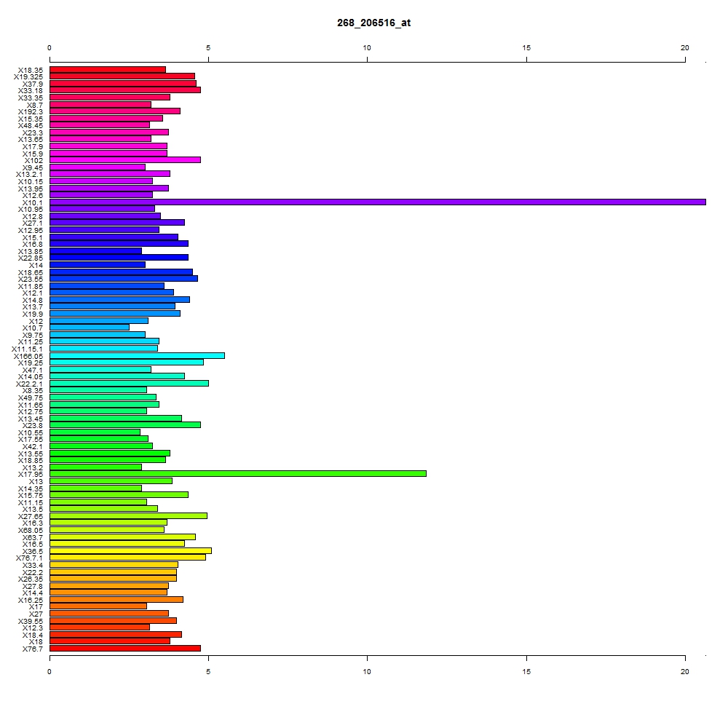The height and width of the screenshot is (728, 728).
Task: Click the X63.7 label
Action: (x=33, y=538)
